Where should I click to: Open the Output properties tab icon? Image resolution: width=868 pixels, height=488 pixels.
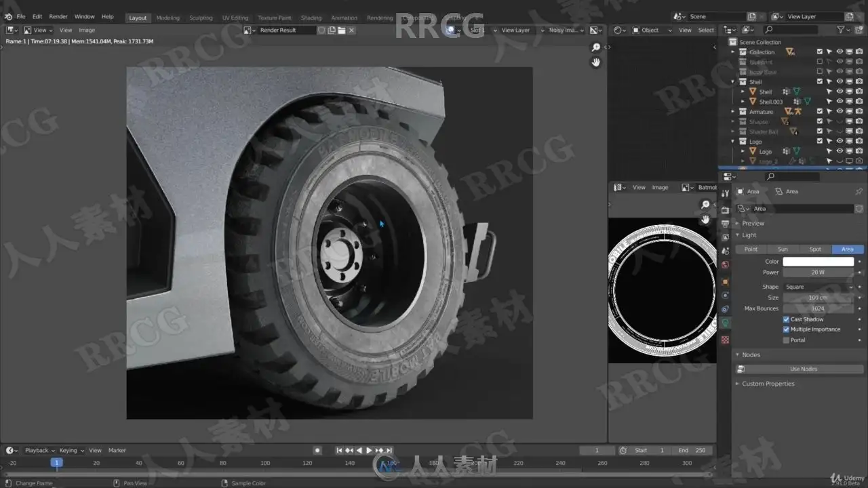[x=725, y=224]
